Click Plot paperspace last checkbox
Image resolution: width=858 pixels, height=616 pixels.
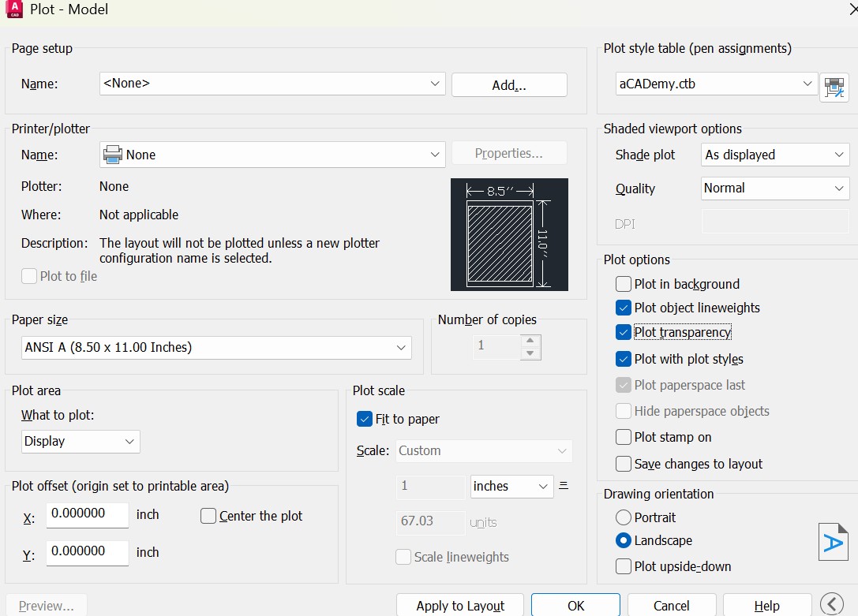pyautogui.click(x=624, y=385)
